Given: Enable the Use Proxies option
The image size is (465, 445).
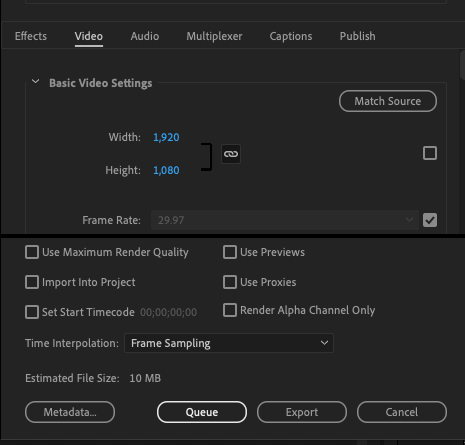Looking at the screenshot, I should (x=230, y=282).
